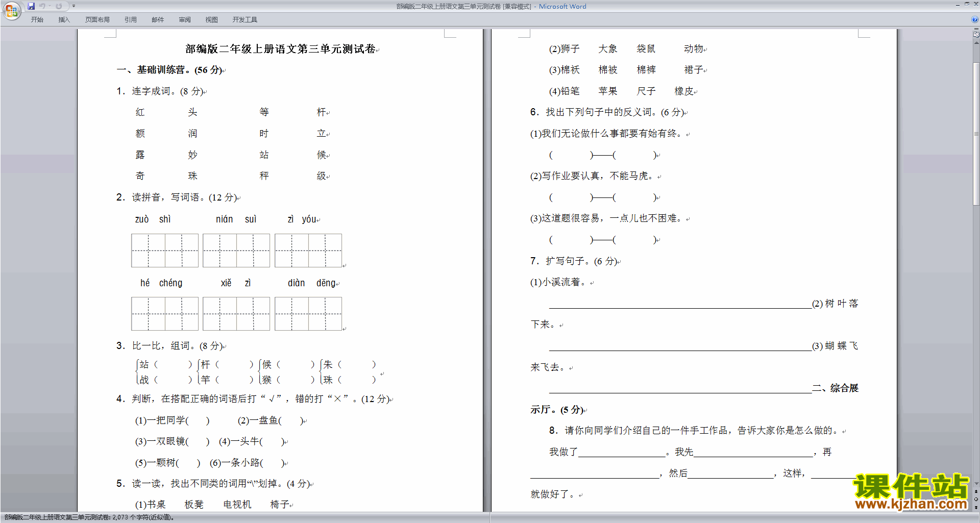Switch to the 引用 tab
The height and width of the screenshot is (523, 980).
tap(130, 20)
